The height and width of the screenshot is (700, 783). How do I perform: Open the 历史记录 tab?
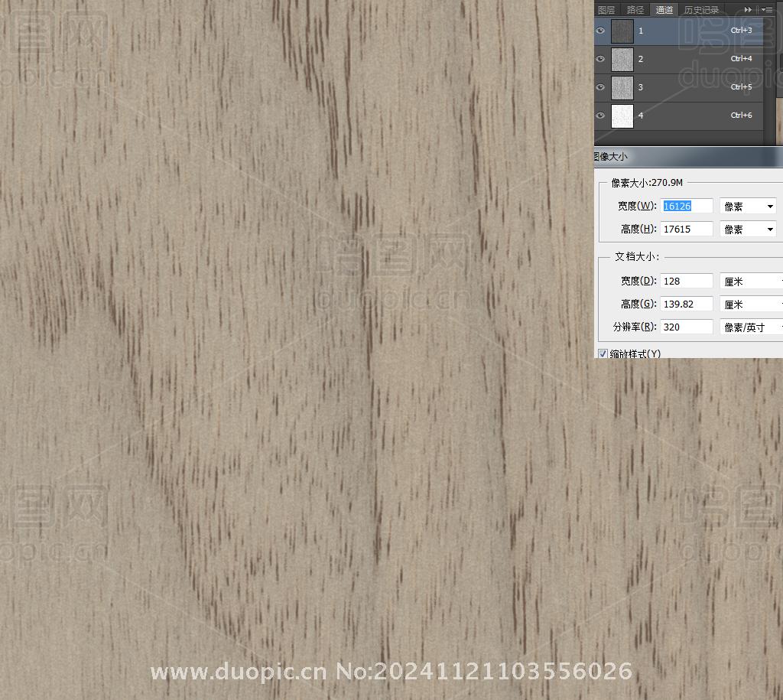click(x=701, y=10)
